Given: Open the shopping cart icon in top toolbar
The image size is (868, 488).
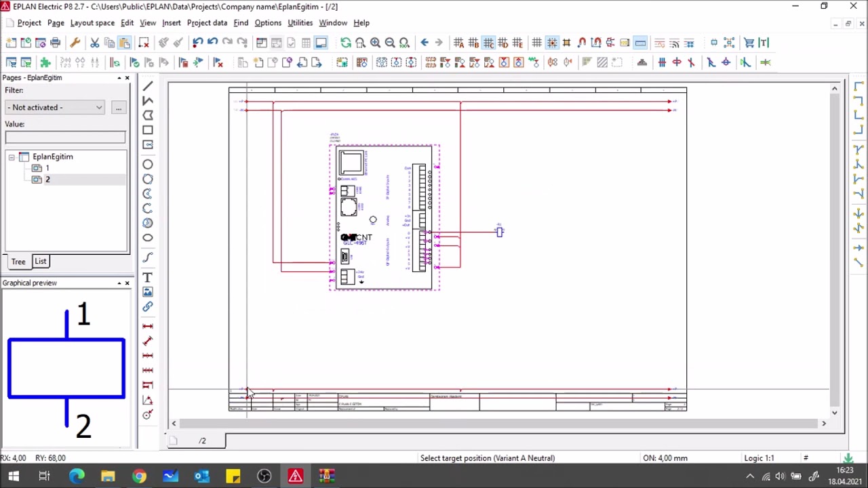Looking at the screenshot, I should [x=749, y=43].
